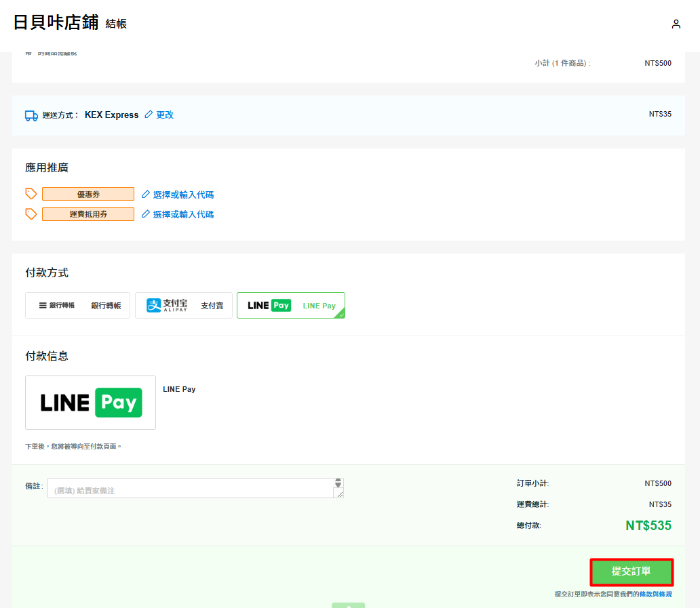This screenshot has width=700, height=608.
Task: Click pencil icon next to coupon code link
Action: tap(146, 195)
